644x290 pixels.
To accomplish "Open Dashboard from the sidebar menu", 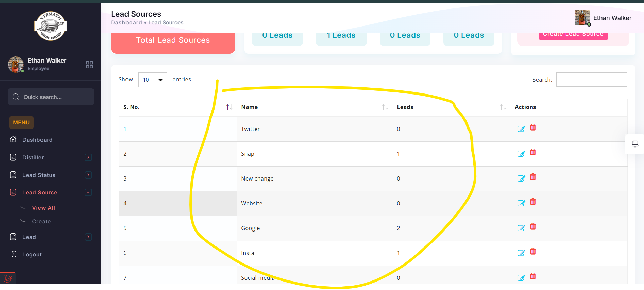I will click(37, 140).
